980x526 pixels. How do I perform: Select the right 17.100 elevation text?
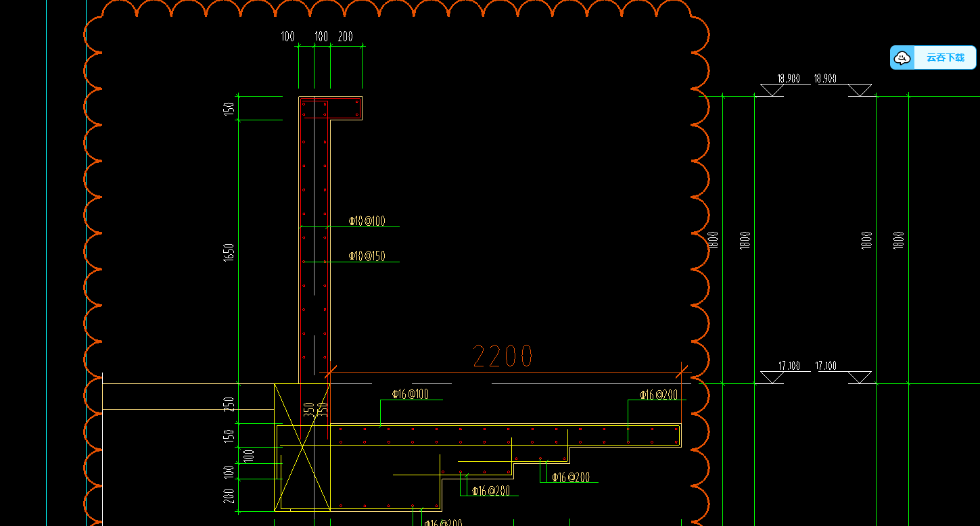[826, 366]
